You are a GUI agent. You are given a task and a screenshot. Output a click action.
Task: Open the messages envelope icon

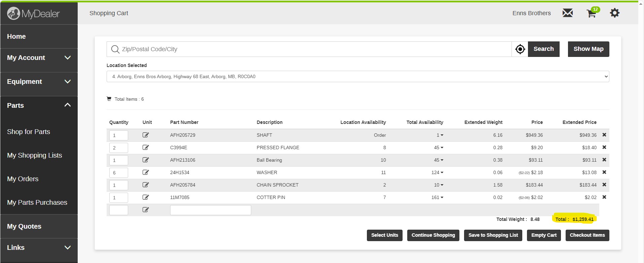tap(567, 13)
